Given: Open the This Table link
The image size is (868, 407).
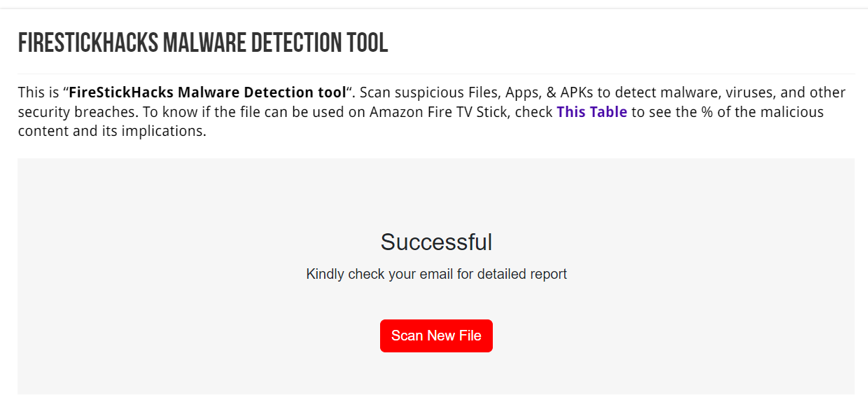Looking at the screenshot, I should [x=591, y=111].
